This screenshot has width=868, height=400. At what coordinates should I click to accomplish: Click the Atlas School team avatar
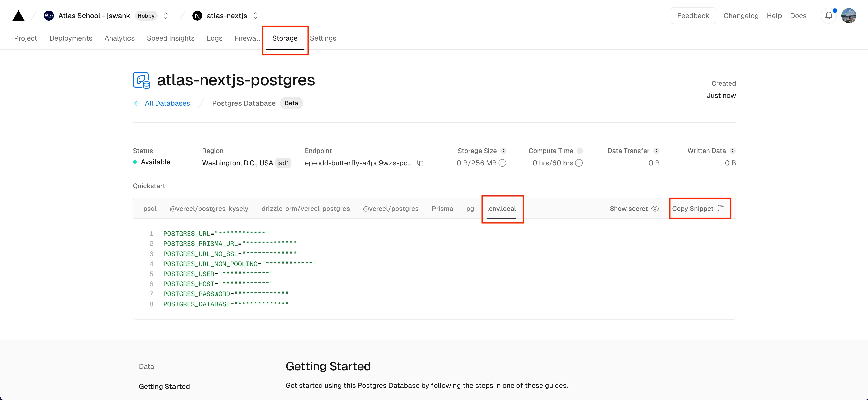tap(49, 16)
